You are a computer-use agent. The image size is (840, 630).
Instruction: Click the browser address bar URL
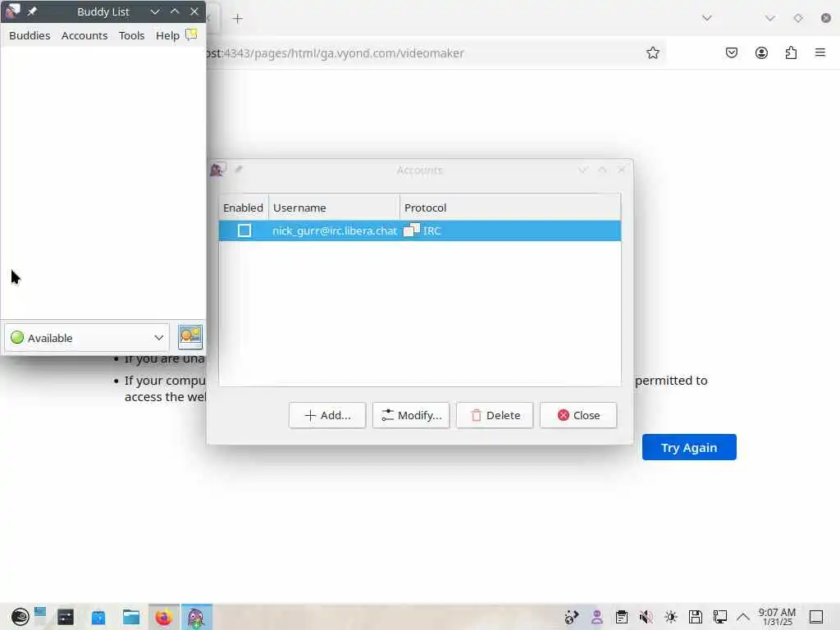point(335,53)
